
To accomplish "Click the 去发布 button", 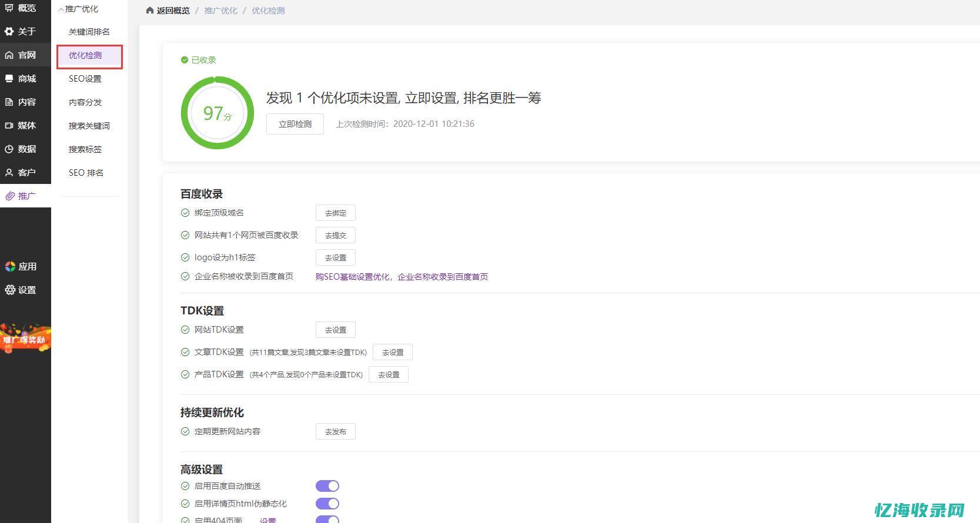I will [336, 431].
